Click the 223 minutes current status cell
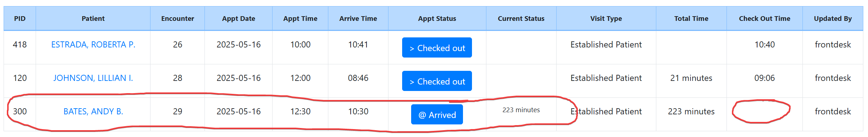Screen dimensions: 868x137 click(x=521, y=110)
